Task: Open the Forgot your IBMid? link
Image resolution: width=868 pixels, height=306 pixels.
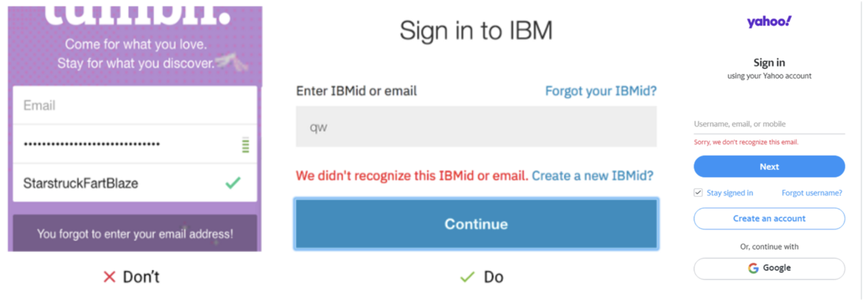Action: (600, 91)
